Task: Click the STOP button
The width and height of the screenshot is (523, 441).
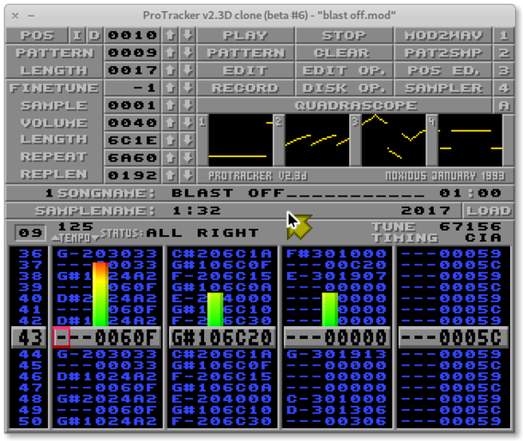Action: pos(344,35)
